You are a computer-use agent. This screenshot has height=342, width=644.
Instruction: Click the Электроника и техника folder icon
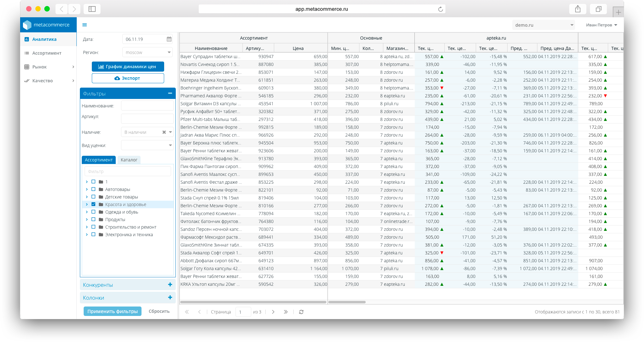click(101, 235)
